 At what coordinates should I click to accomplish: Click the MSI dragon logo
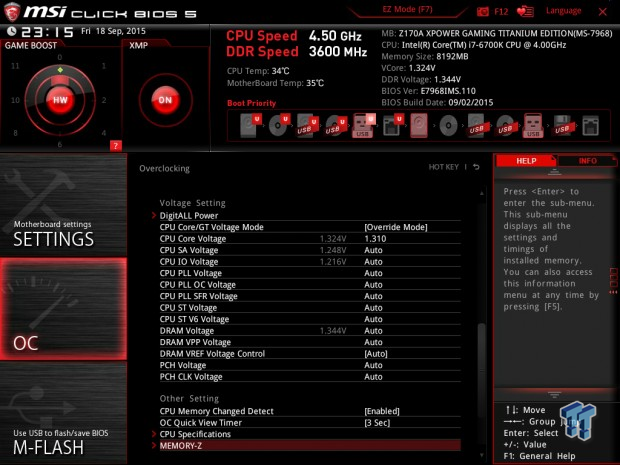click(x=12, y=12)
